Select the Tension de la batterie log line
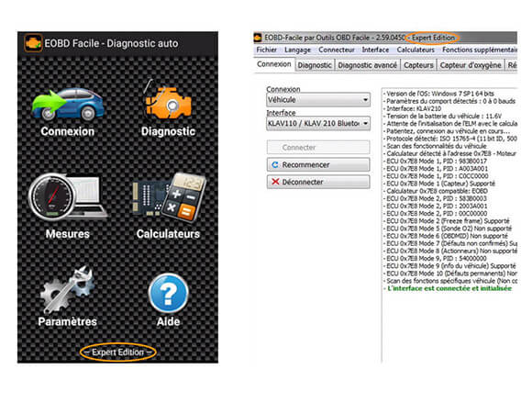Screen dimensions: 532x402 (442, 117)
